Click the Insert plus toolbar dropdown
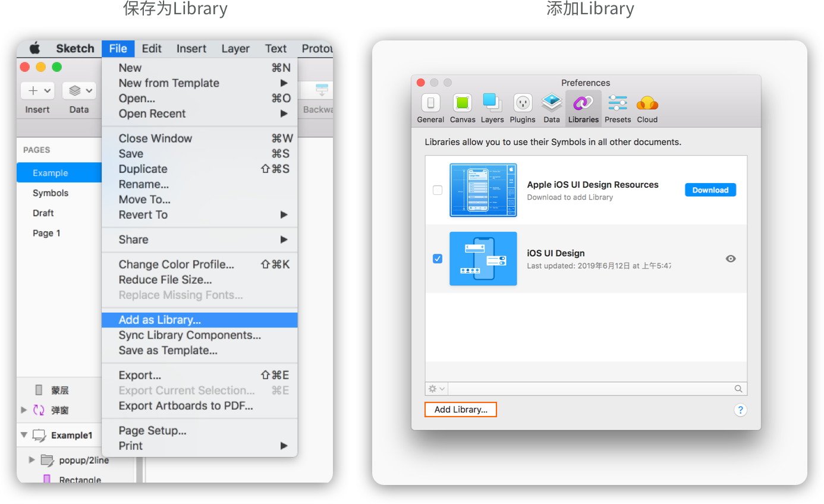 tap(37, 91)
